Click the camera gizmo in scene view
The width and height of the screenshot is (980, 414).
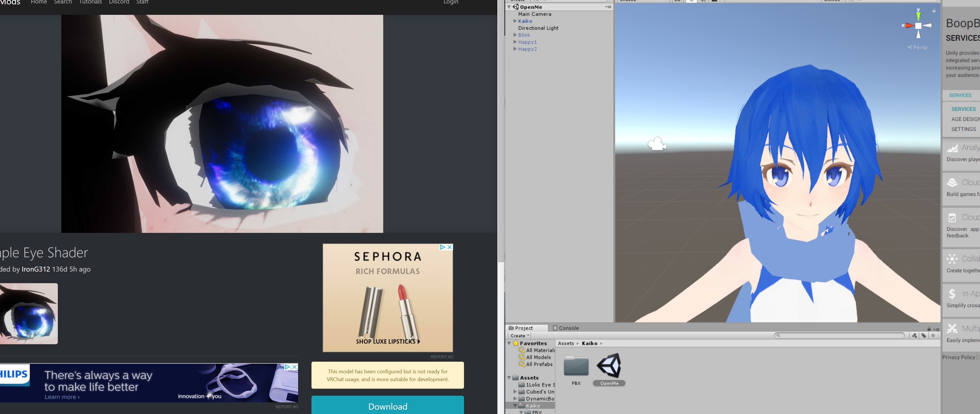click(657, 144)
